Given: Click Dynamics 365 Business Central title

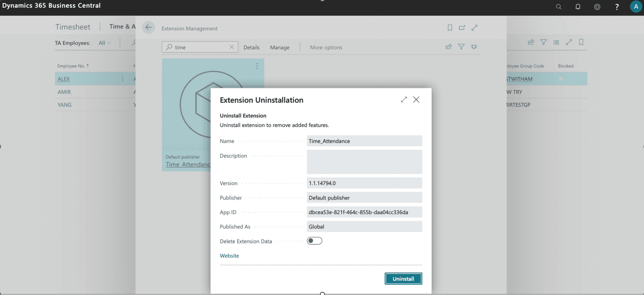Looking at the screenshot, I should [x=51, y=5].
